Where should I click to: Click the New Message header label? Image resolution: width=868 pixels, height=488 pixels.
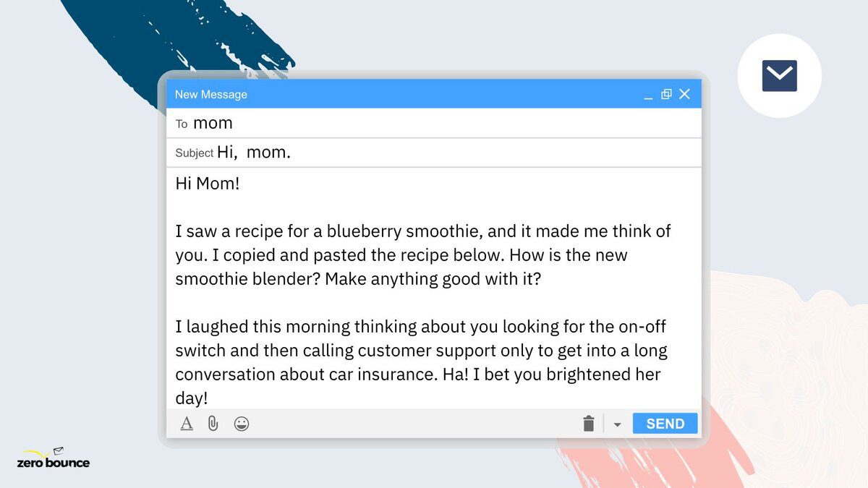point(210,94)
